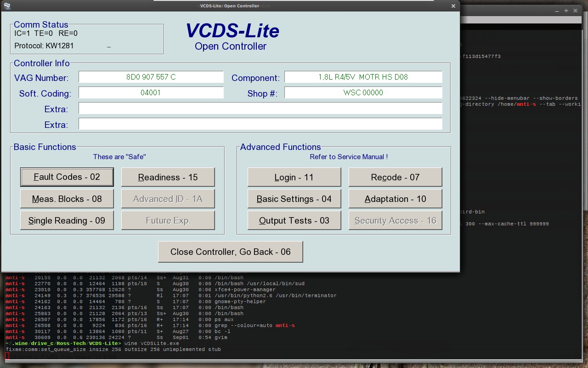
Task: Click 'wine VCDSLite.exe' command in the terminal
Action: (x=152, y=343)
